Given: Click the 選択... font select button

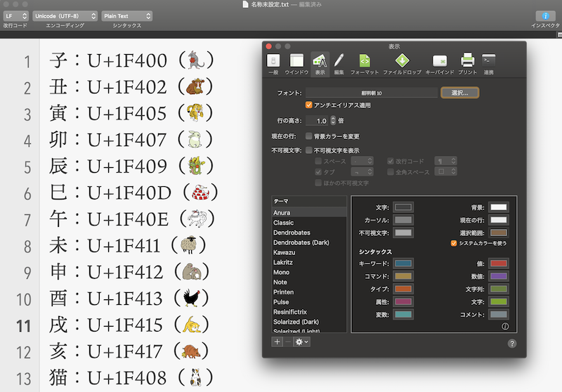Looking at the screenshot, I should point(459,93).
